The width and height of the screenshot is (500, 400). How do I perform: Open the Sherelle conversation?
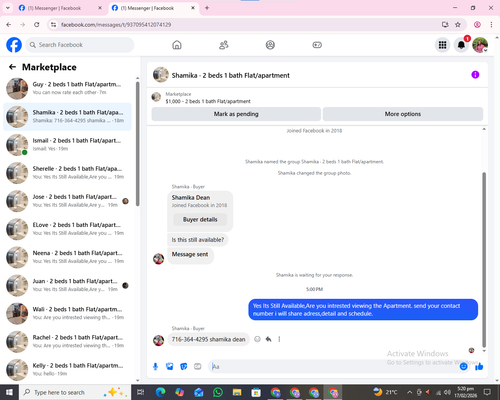click(x=67, y=173)
